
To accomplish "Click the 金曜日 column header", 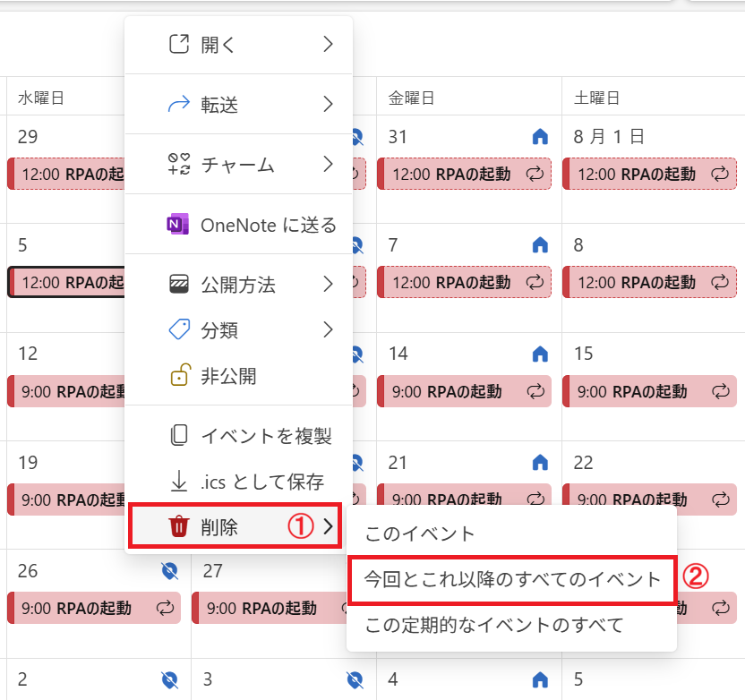I will click(412, 98).
